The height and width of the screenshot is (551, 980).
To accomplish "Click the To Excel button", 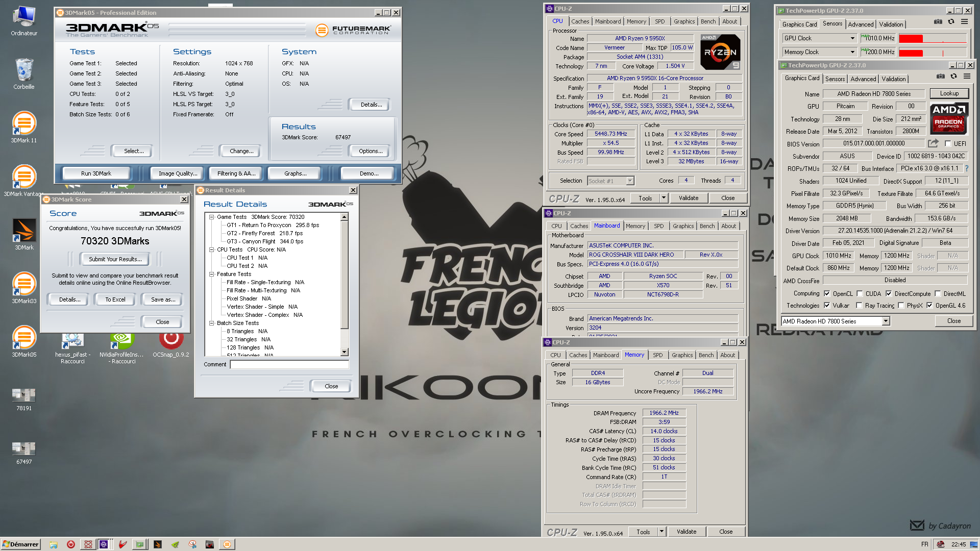I will click(115, 299).
